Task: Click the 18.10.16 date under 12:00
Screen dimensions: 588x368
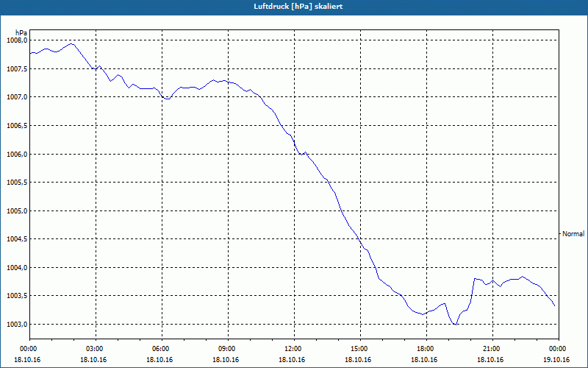Action: 292,360
